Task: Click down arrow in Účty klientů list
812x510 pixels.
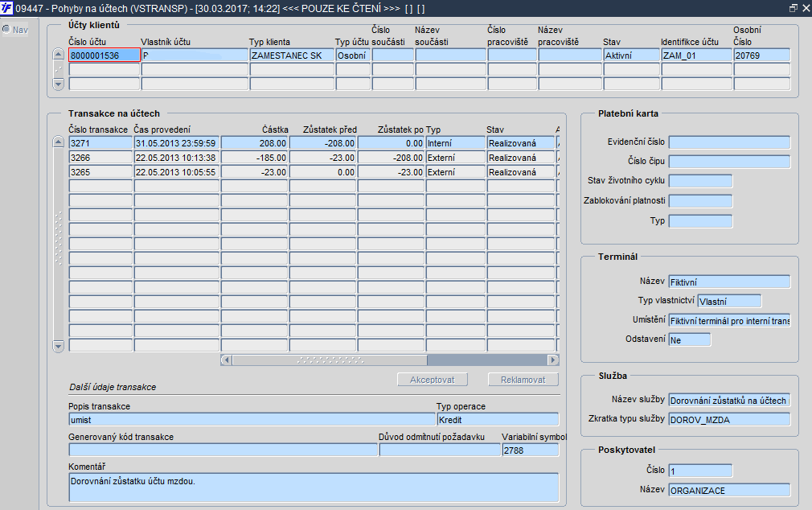Action: click(58, 84)
